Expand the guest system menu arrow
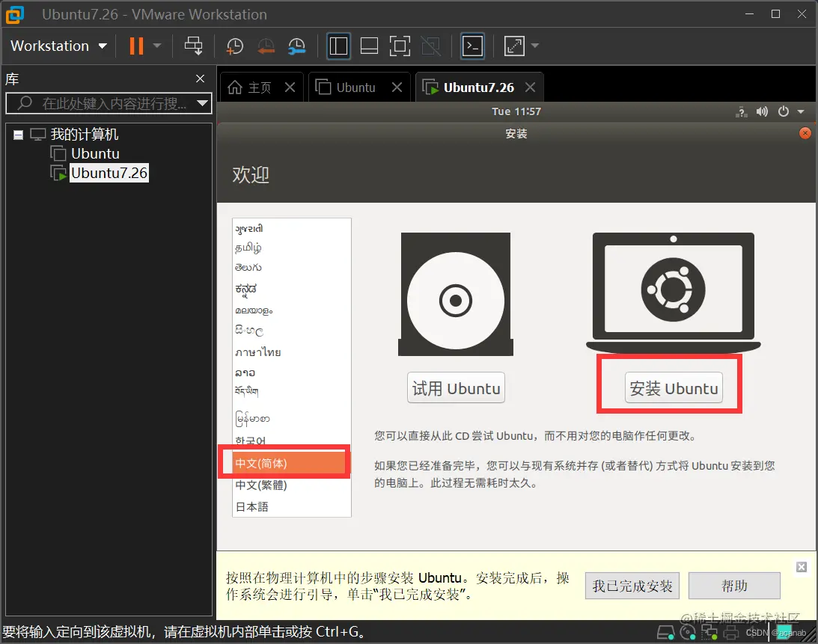 [x=801, y=111]
